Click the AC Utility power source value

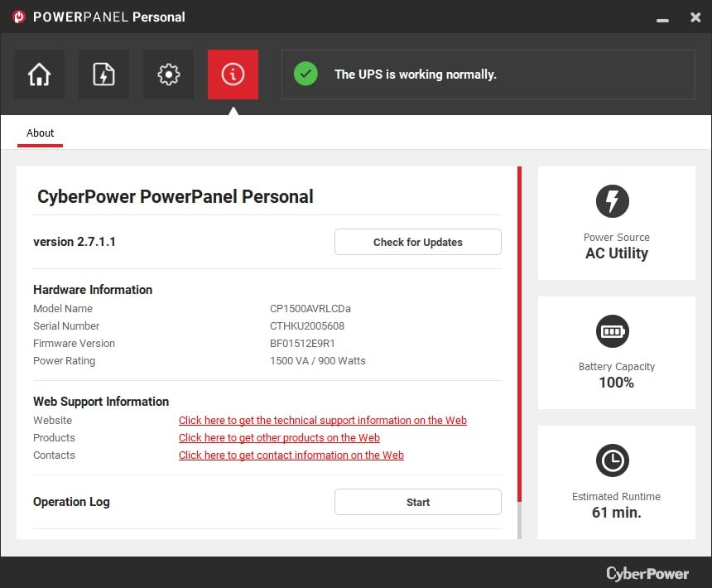[616, 253]
